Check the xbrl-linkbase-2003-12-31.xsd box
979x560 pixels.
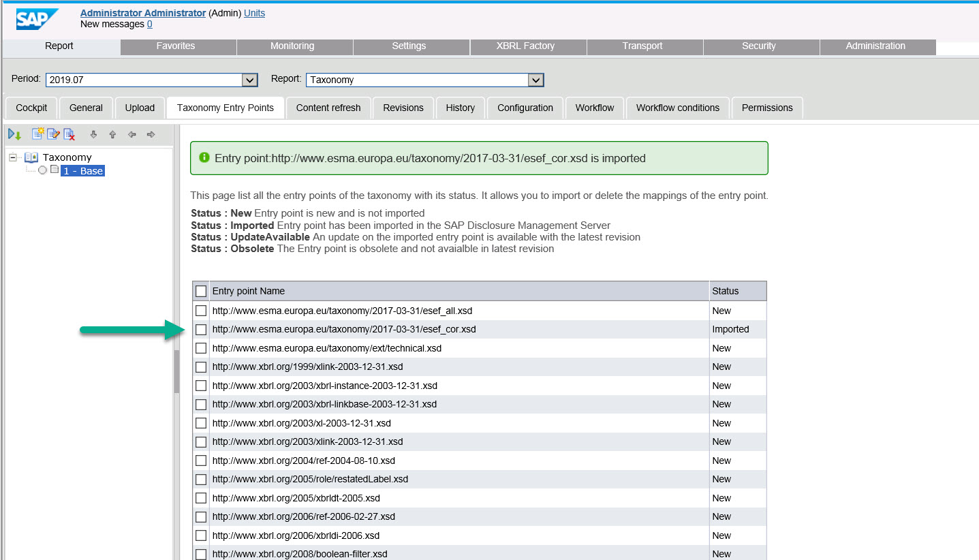pos(201,404)
